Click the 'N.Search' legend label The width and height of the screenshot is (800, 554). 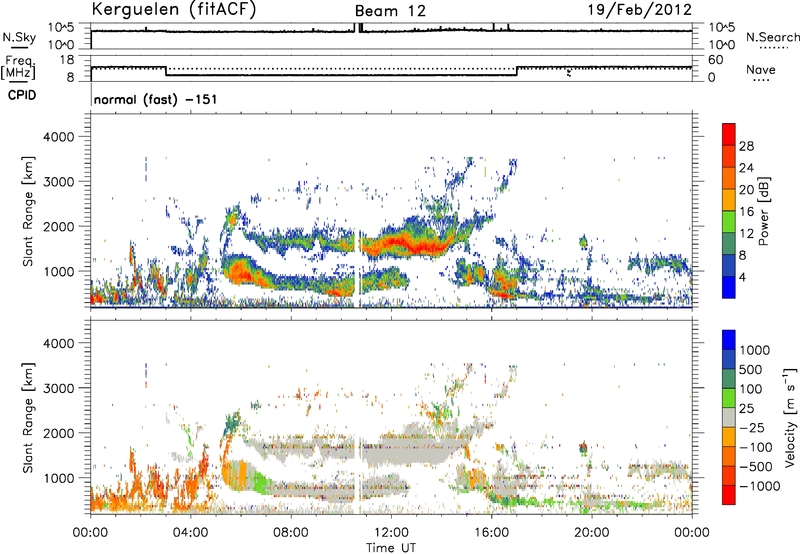772,37
